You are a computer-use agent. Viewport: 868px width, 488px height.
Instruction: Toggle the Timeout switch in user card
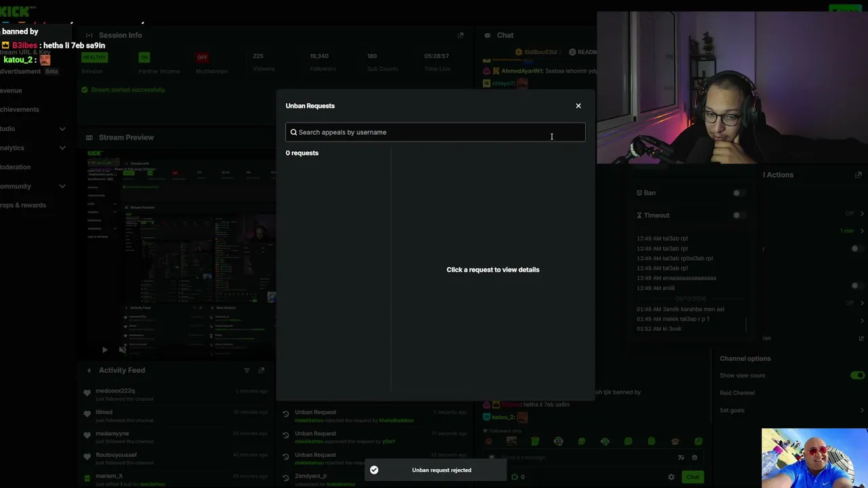pos(739,216)
